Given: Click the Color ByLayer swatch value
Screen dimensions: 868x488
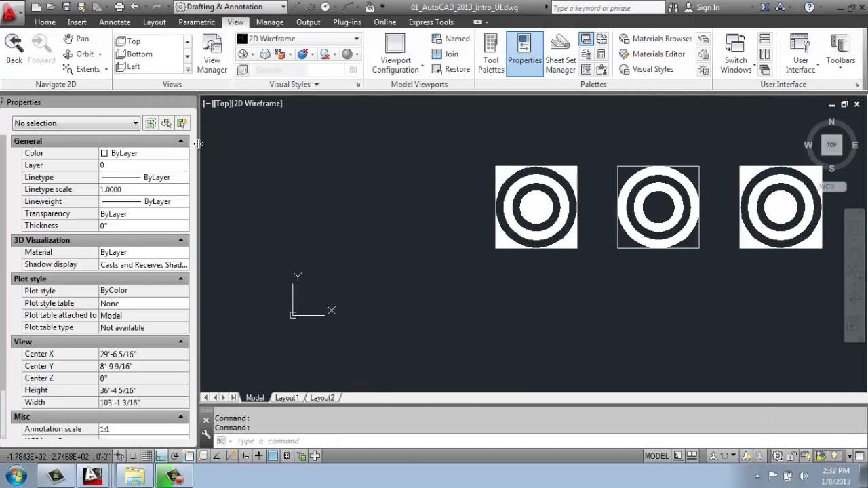Looking at the screenshot, I should click(143, 153).
